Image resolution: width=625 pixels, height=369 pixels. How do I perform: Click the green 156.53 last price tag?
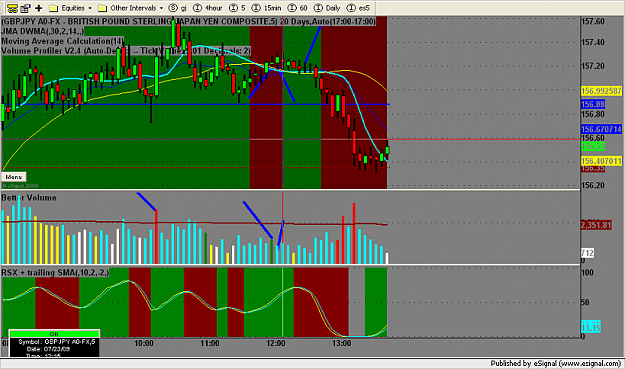(593, 146)
